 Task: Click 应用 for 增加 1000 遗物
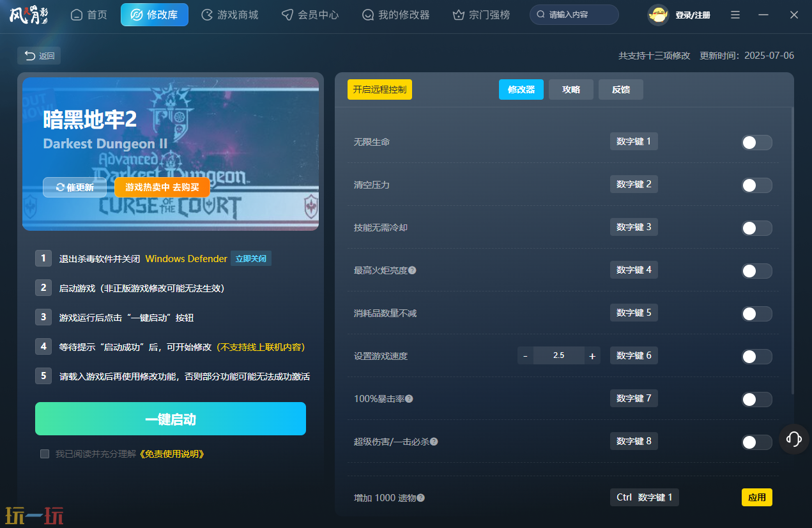tap(757, 497)
